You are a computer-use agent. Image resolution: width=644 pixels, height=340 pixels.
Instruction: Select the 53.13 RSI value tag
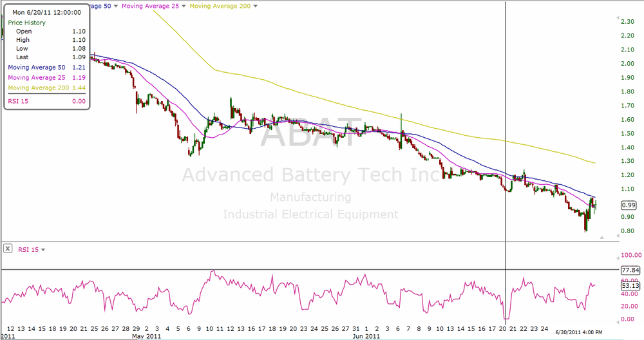click(630, 285)
